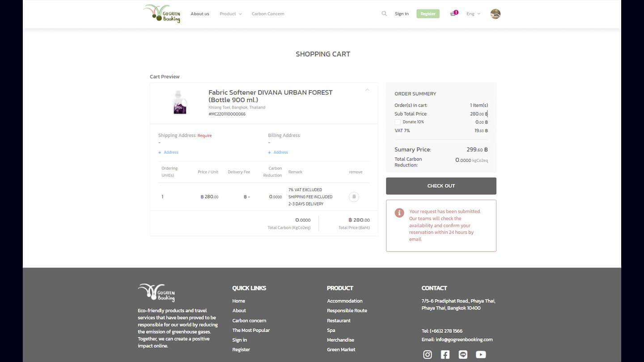Open Responsible Route product link
Screen dimensions: 644x362
(347, 311)
